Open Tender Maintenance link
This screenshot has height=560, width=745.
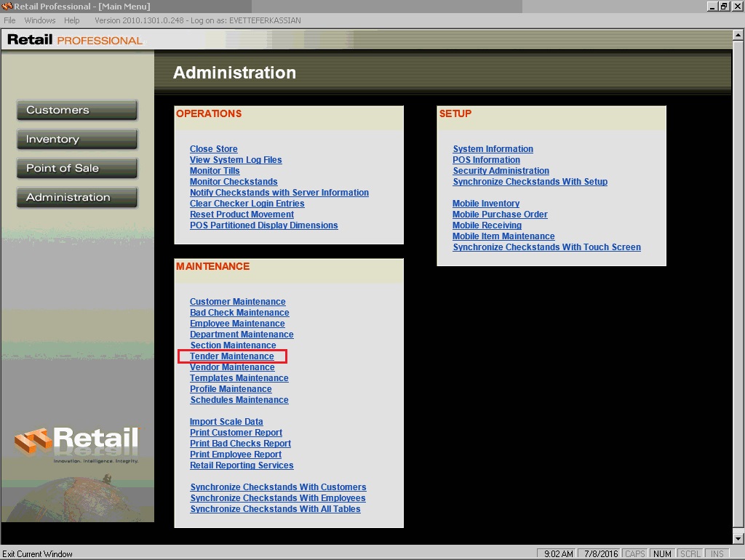(x=232, y=356)
